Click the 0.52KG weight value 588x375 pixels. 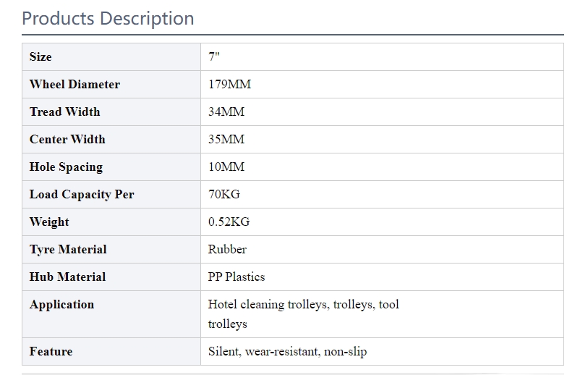(229, 222)
